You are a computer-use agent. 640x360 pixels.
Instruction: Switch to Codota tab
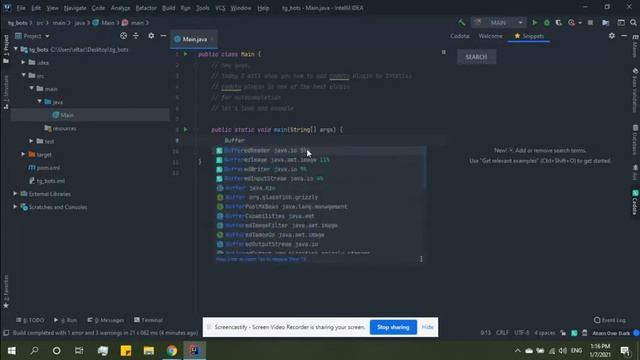click(460, 36)
